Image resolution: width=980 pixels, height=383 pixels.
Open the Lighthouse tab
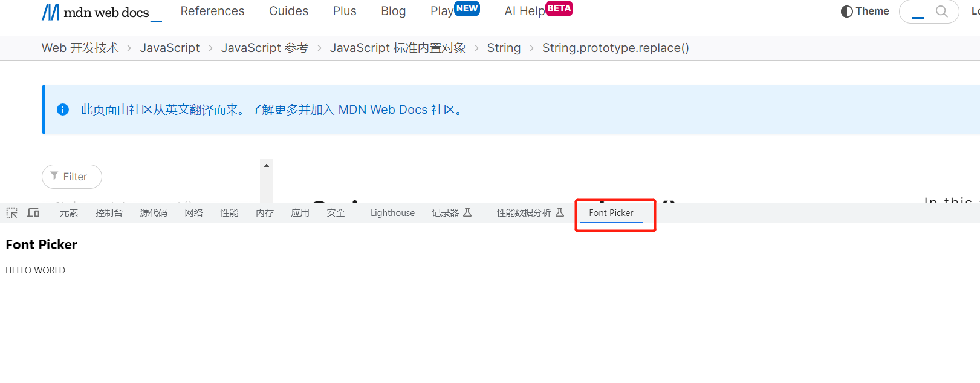pyautogui.click(x=392, y=213)
